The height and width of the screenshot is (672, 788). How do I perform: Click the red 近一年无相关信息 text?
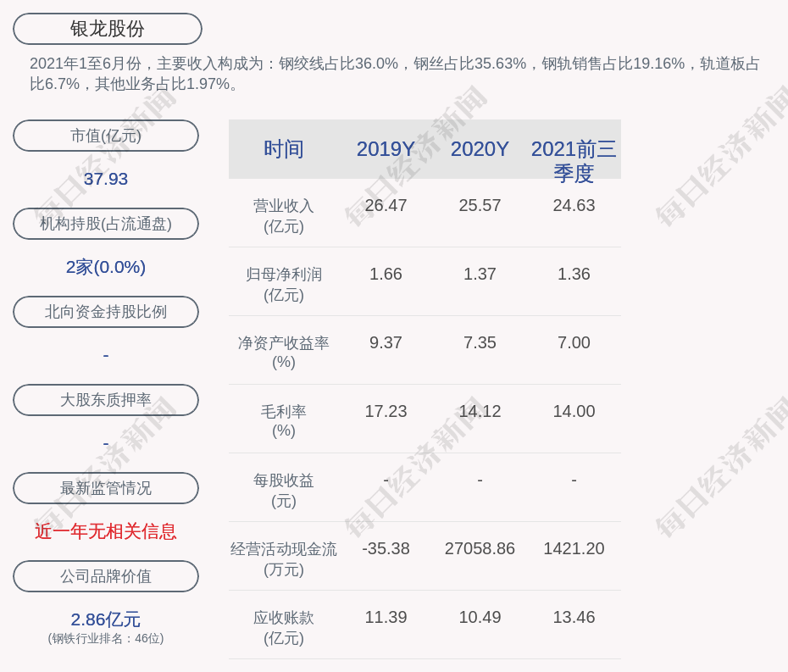pos(106,531)
